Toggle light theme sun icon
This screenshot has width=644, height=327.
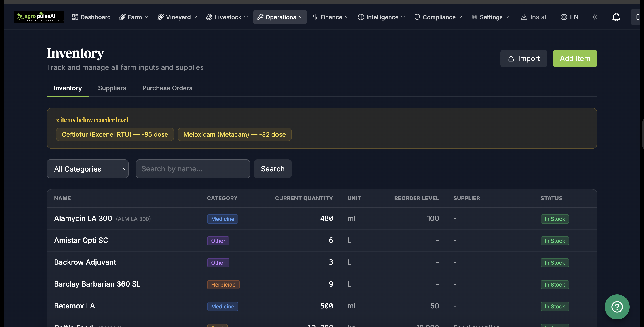[x=595, y=17]
